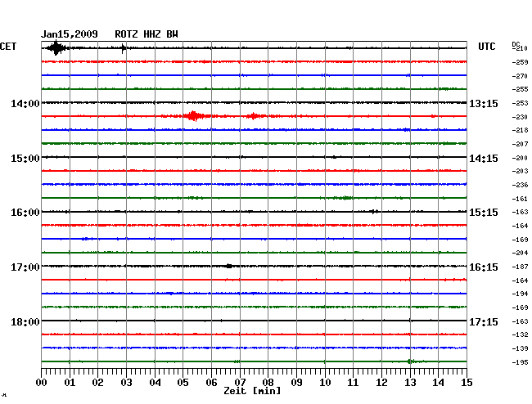Click the DC offset value -195
This screenshot has width=532, height=404.
pyautogui.click(x=520, y=362)
